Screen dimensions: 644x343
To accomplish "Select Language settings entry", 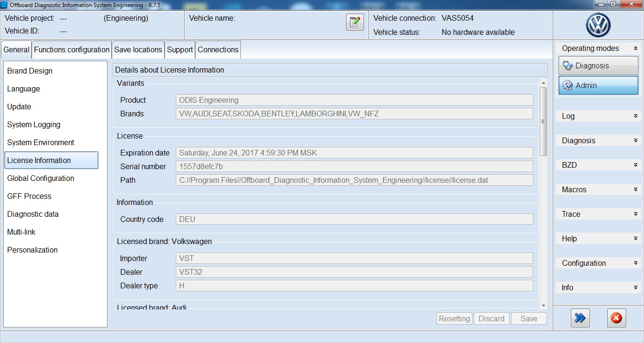I will tap(51, 89).
